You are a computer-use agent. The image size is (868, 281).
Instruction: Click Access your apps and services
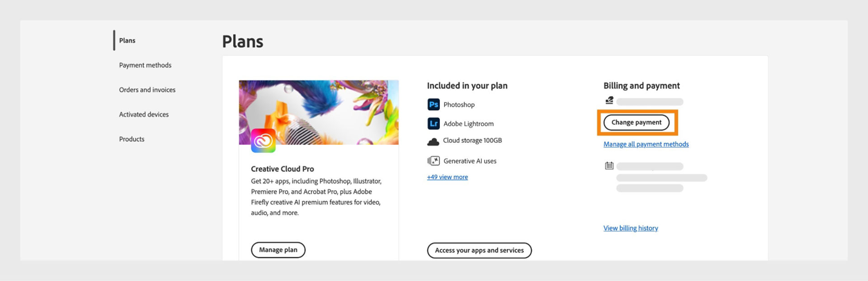pyautogui.click(x=479, y=250)
